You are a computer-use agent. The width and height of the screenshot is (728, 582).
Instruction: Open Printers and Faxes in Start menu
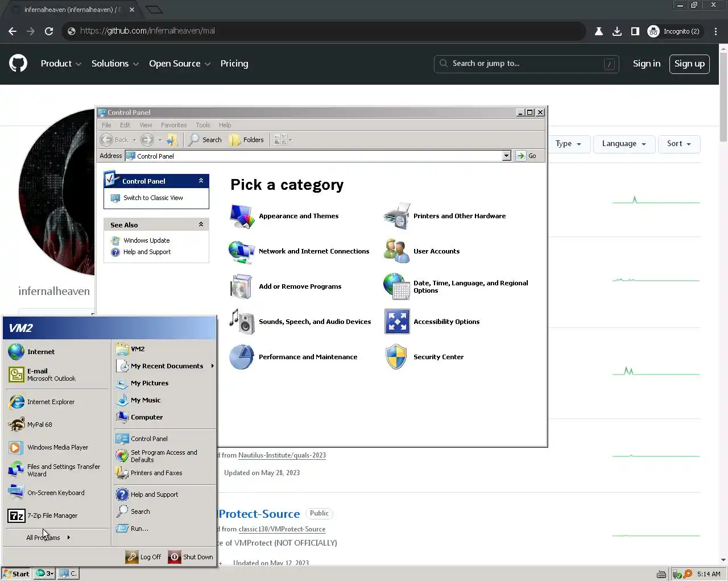[x=165, y=473]
